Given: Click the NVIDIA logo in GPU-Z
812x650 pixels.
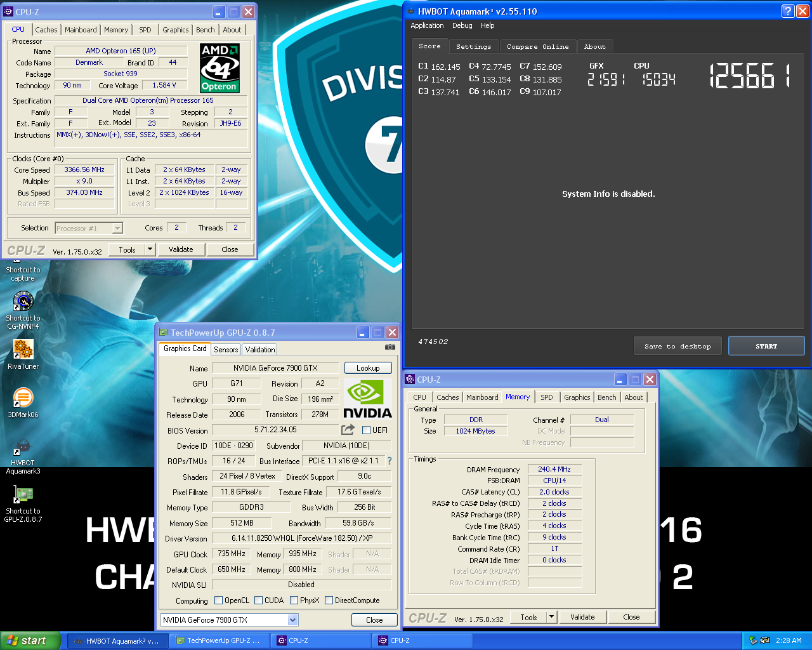Looking at the screenshot, I should (x=367, y=399).
